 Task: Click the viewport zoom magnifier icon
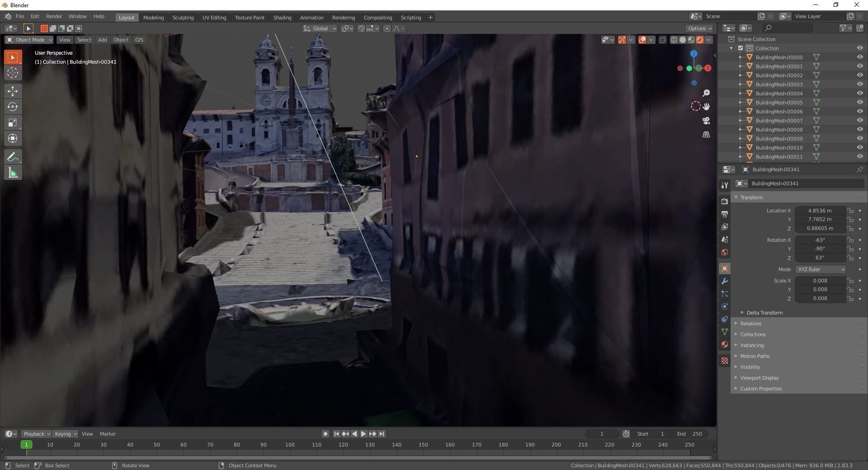pyautogui.click(x=706, y=93)
